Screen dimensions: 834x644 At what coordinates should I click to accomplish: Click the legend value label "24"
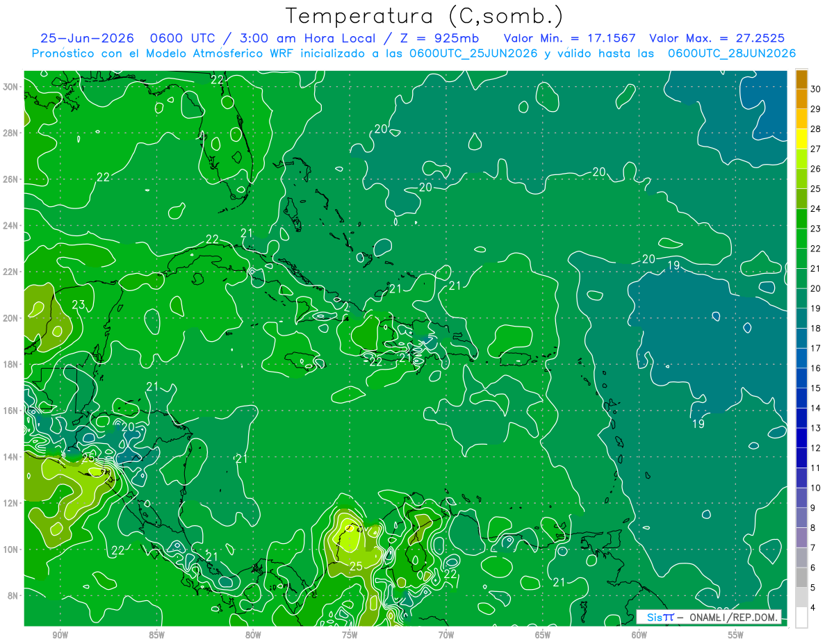816,208
